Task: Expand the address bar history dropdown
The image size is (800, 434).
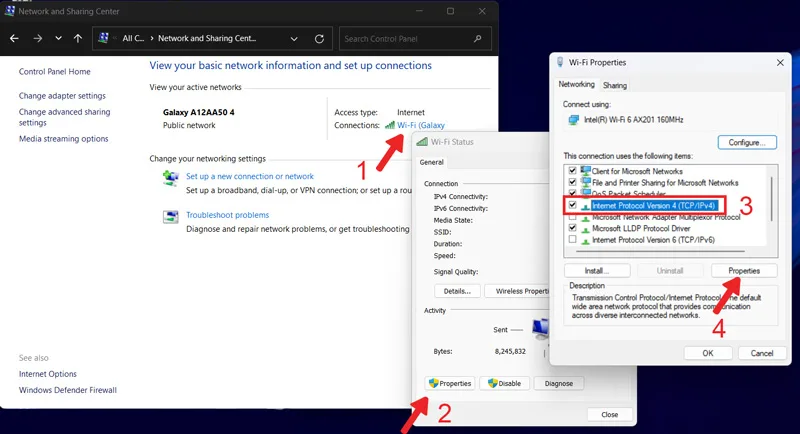Action: [294, 39]
